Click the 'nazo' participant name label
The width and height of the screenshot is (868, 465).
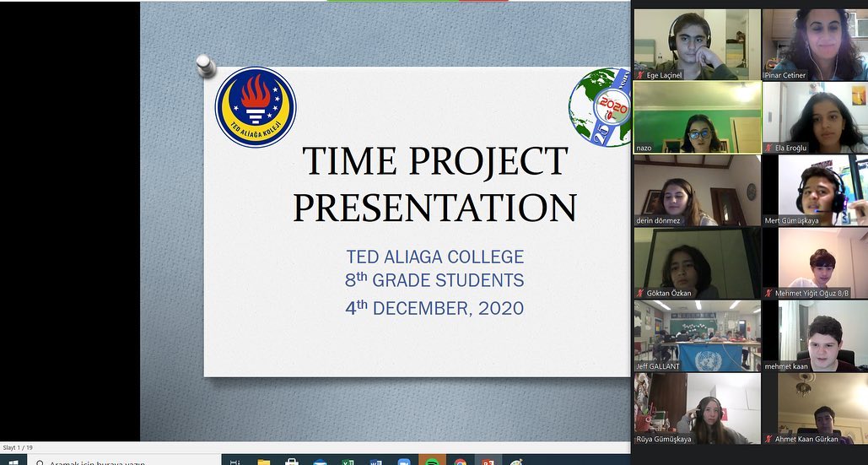click(x=644, y=148)
